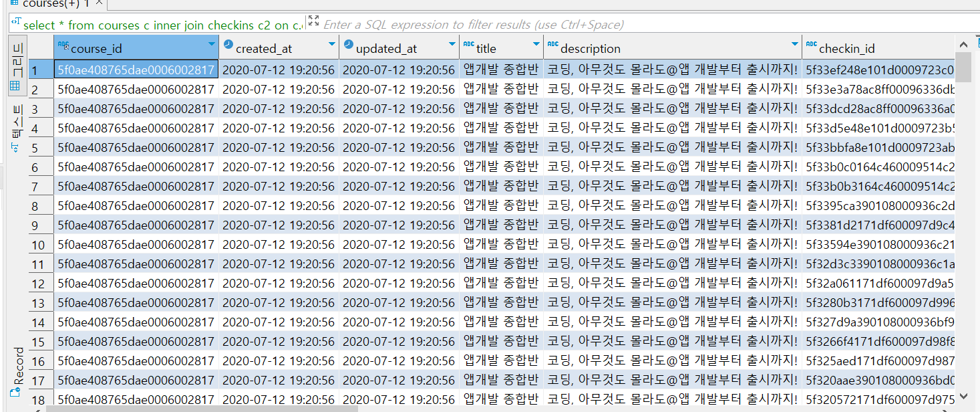Click the clock icon on created_at header
Viewport: 980px width, 412px height.
[228, 45]
